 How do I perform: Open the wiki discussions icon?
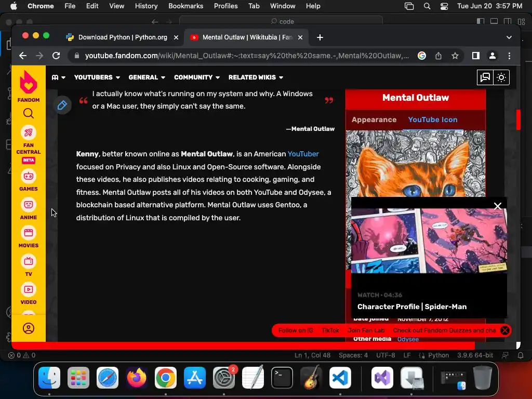[x=485, y=77]
